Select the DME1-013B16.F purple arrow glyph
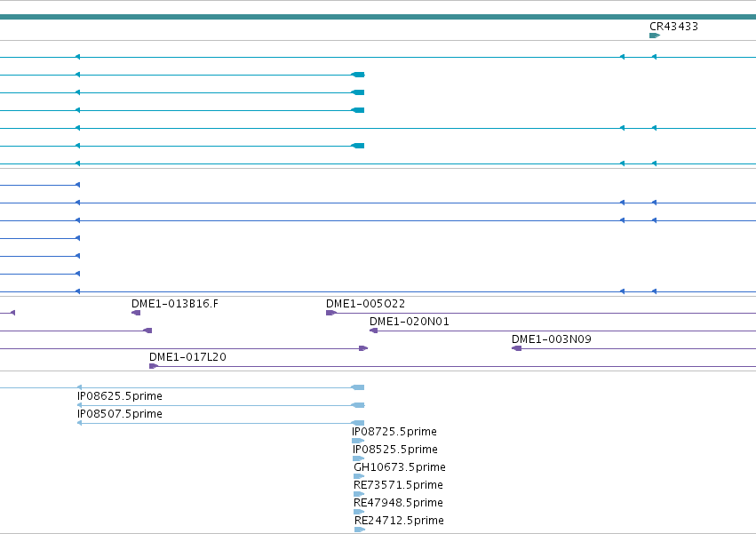Image resolution: width=756 pixels, height=534 pixels. click(136, 313)
